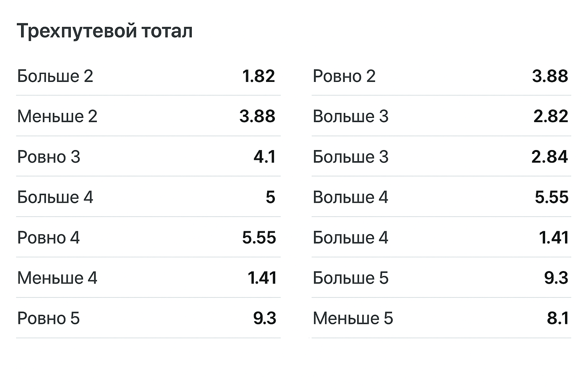Click the Больше 5 outcome label
Screen dimensions: 588x392
(x=350, y=278)
